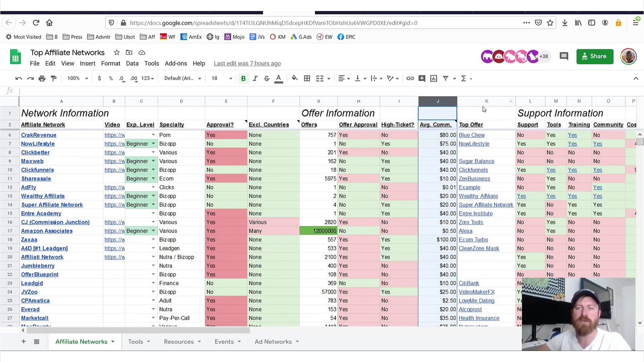Open the File menu
The image size is (644, 362).
[x=35, y=63]
